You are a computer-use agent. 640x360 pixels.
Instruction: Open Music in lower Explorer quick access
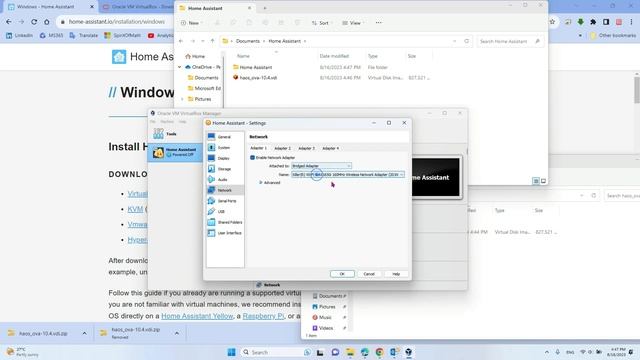click(x=325, y=317)
